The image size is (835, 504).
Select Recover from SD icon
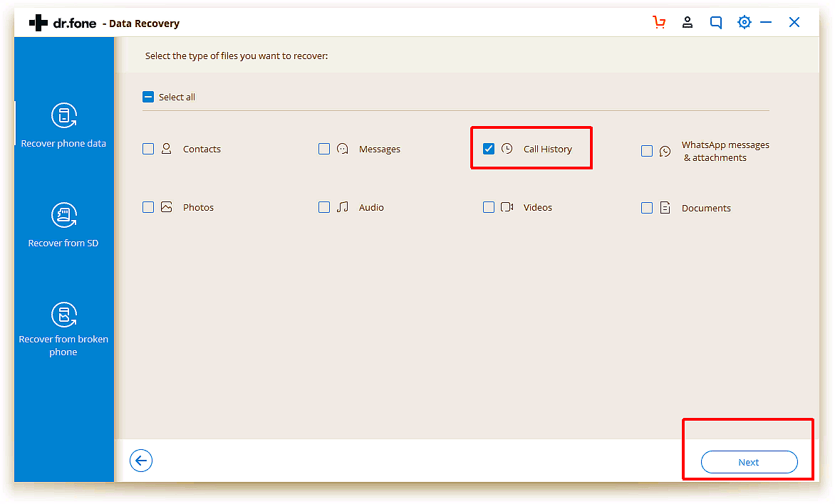[x=64, y=215]
